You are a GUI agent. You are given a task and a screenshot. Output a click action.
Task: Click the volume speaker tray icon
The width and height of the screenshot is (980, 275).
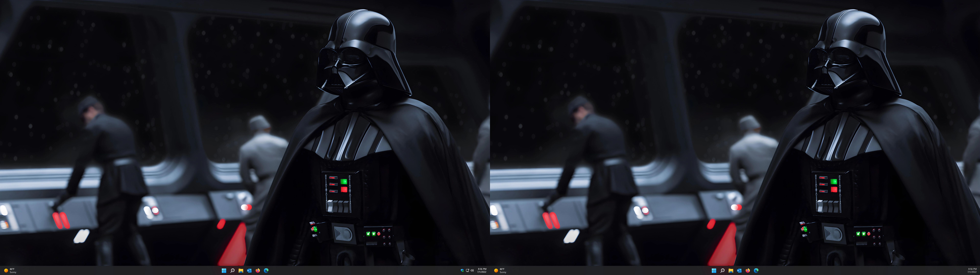point(472,270)
